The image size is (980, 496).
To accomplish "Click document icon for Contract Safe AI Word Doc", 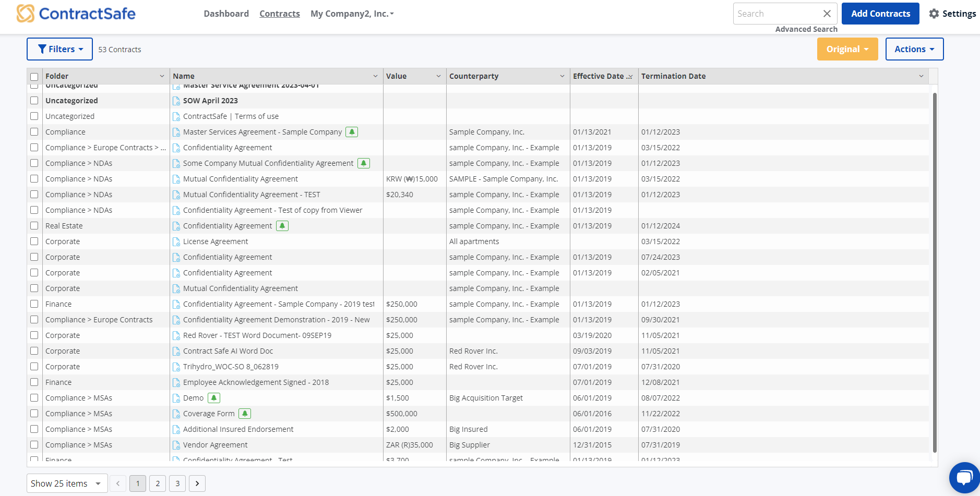I will 176,351.
